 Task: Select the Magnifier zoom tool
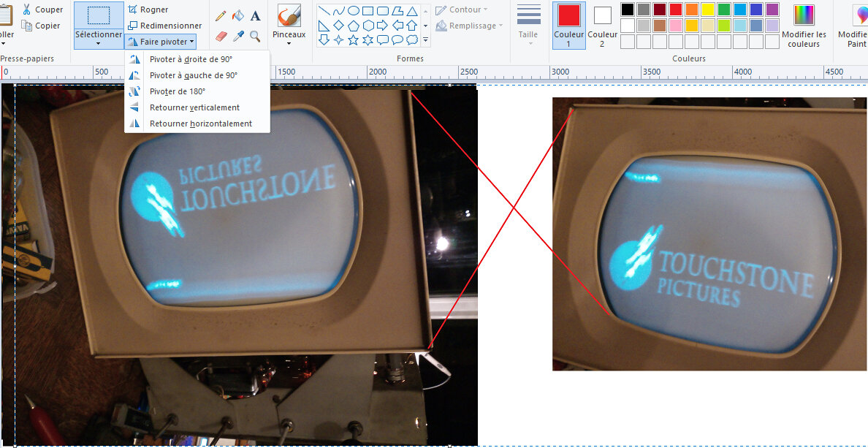coord(255,37)
